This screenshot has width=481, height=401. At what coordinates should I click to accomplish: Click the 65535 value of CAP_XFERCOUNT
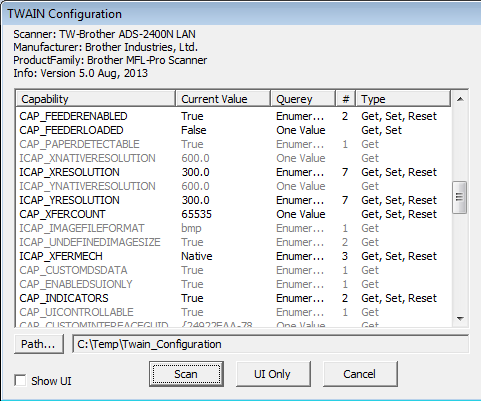click(196, 214)
